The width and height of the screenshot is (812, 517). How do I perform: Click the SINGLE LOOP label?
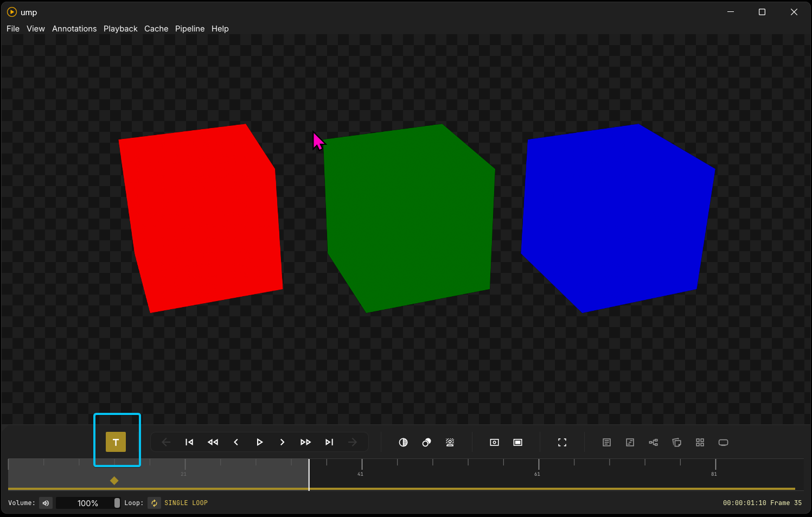[x=186, y=503]
